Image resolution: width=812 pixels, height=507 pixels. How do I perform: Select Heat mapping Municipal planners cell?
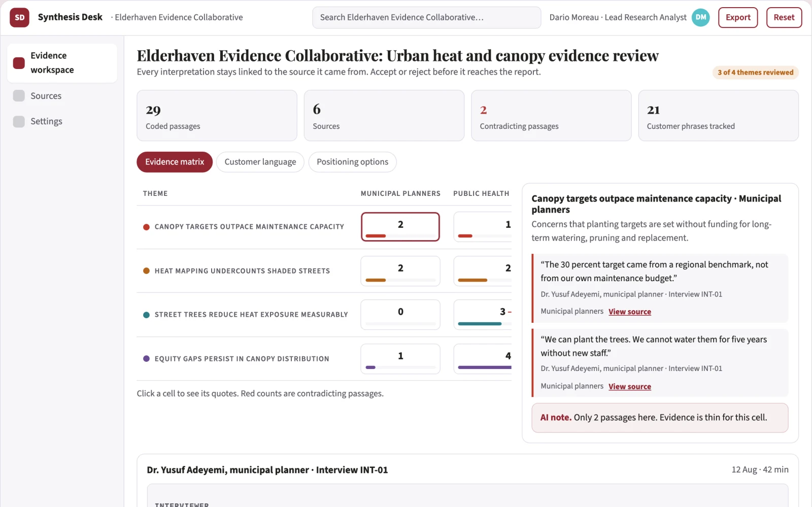coord(400,271)
